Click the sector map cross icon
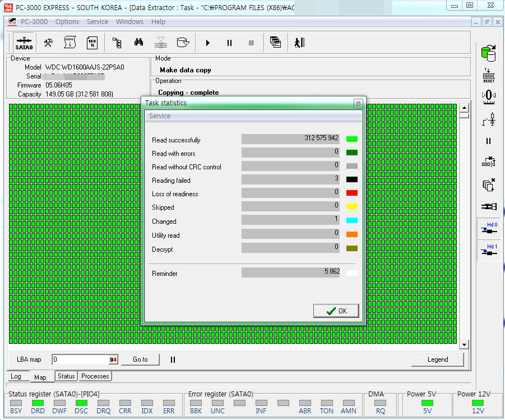The width and height of the screenshot is (505, 420). pos(489,162)
